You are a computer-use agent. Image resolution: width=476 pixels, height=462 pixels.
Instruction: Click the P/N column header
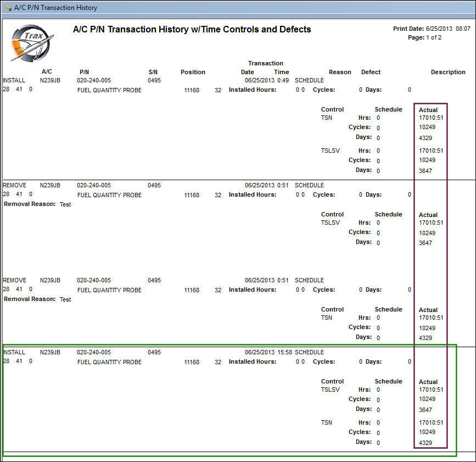click(84, 72)
